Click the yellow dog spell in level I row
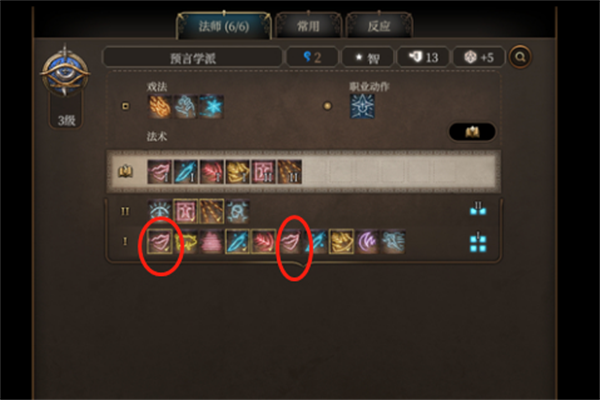Viewport: 600px width, 400px height. coord(186,242)
